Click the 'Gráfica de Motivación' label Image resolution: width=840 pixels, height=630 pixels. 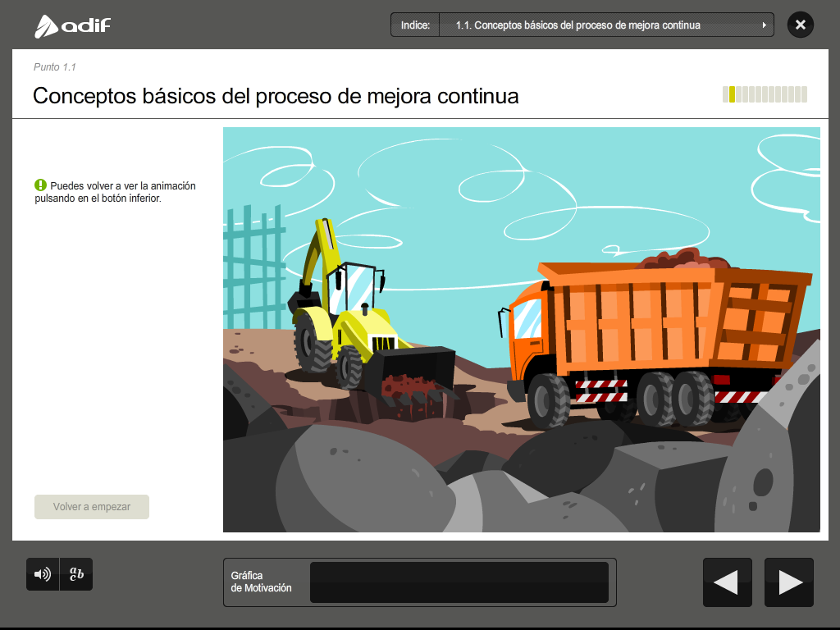pos(261,582)
